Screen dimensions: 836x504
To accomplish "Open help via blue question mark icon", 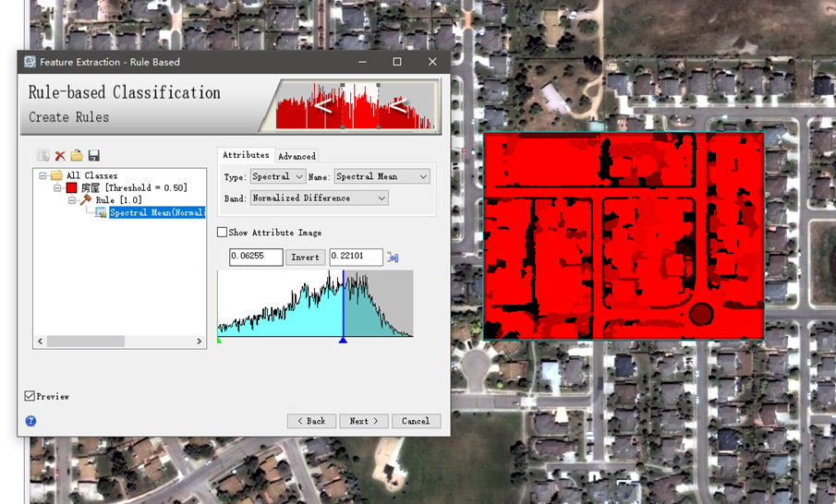I will click(x=30, y=421).
